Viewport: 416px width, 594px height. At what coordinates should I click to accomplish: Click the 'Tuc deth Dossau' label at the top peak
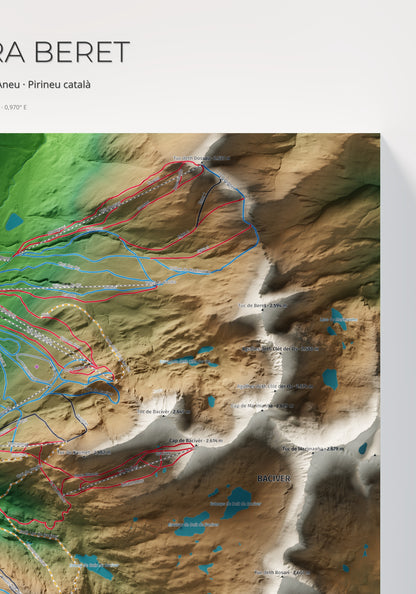coord(201,158)
